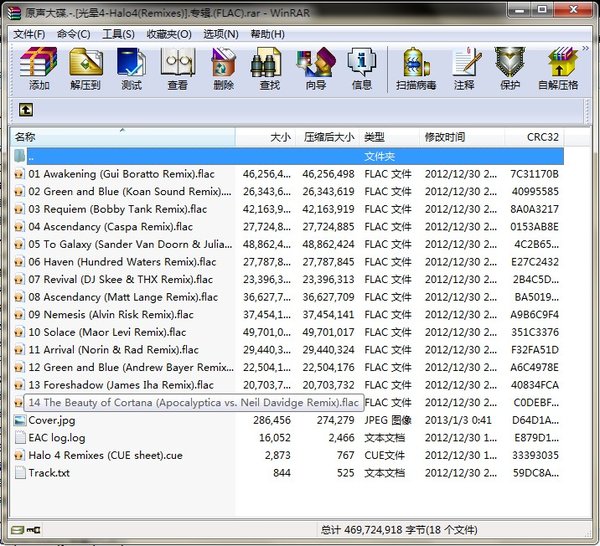The width and height of the screenshot is (600, 546).
Task: Sort by the 名称 column header
Action: (x=122, y=137)
